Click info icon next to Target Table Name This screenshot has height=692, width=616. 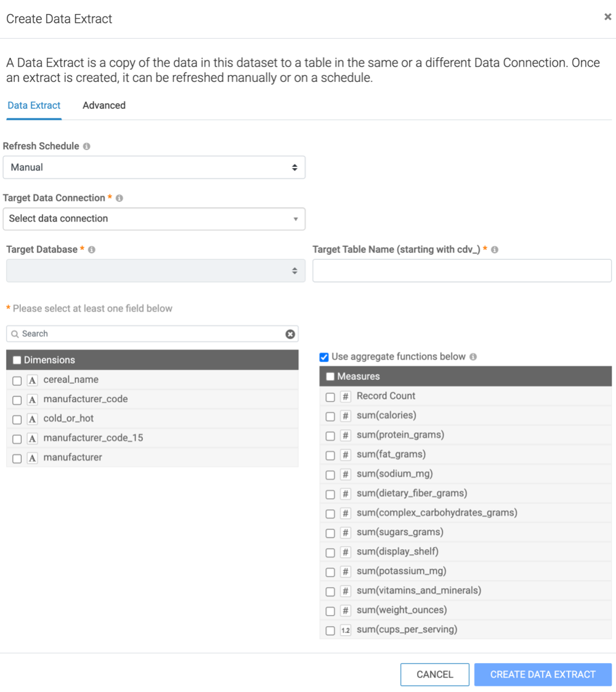point(495,250)
